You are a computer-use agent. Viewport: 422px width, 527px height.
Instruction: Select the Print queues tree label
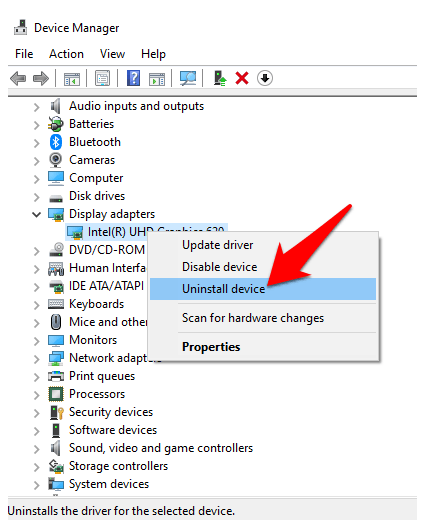point(102,376)
